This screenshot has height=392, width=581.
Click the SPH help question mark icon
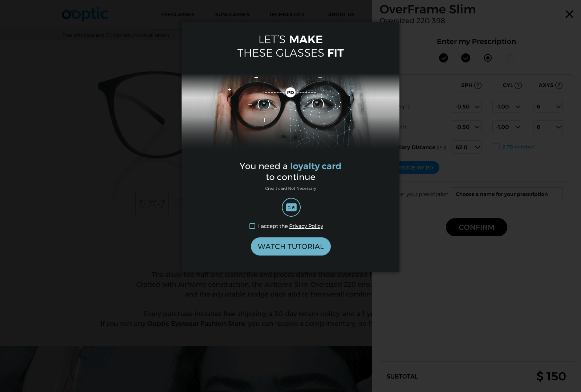pyautogui.click(x=478, y=85)
